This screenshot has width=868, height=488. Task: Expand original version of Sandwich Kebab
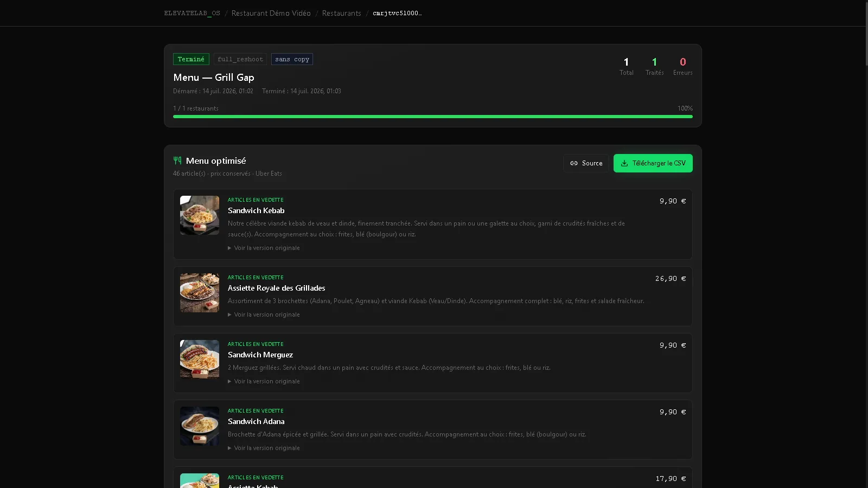pos(264,248)
